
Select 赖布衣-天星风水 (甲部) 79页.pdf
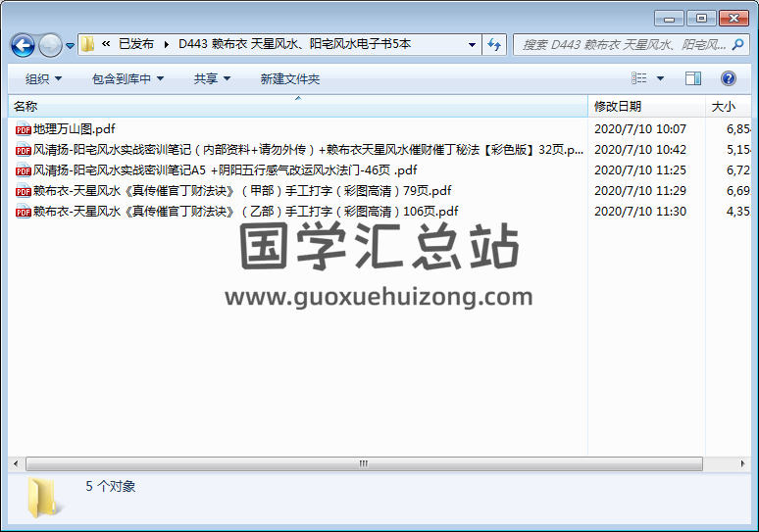click(x=242, y=191)
